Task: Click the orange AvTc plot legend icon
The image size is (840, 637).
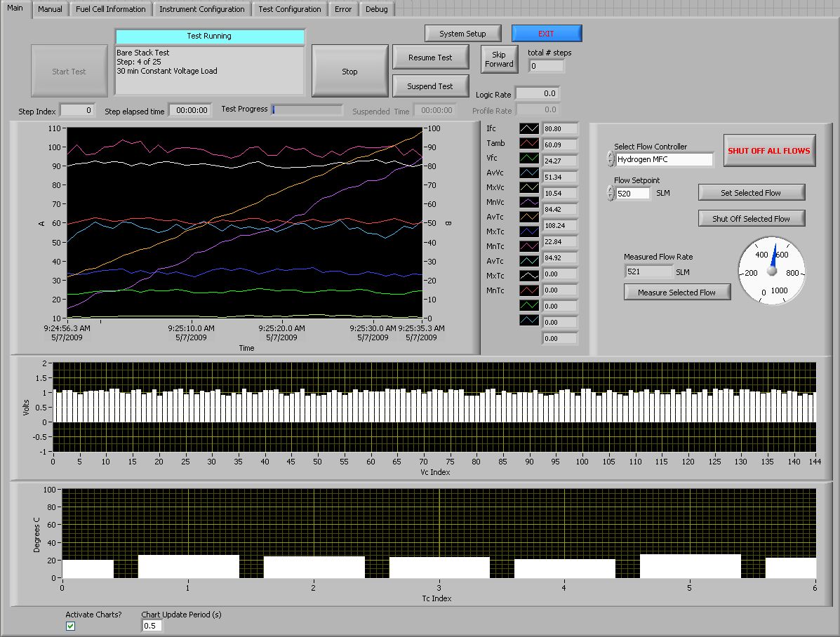Action: pyautogui.click(x=528, y=217)
